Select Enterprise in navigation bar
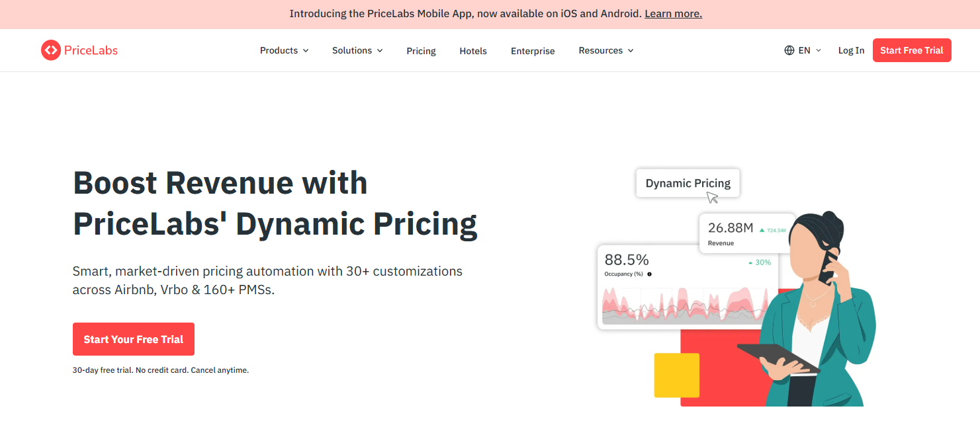This screenshot has width=980, height=429. pyautogui.click(x=533, y=51)
